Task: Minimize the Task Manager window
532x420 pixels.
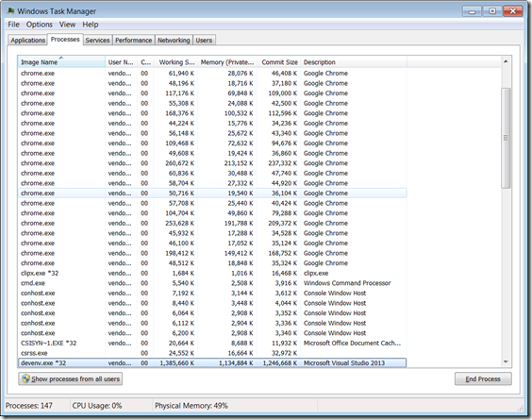Action: [472, 11]
